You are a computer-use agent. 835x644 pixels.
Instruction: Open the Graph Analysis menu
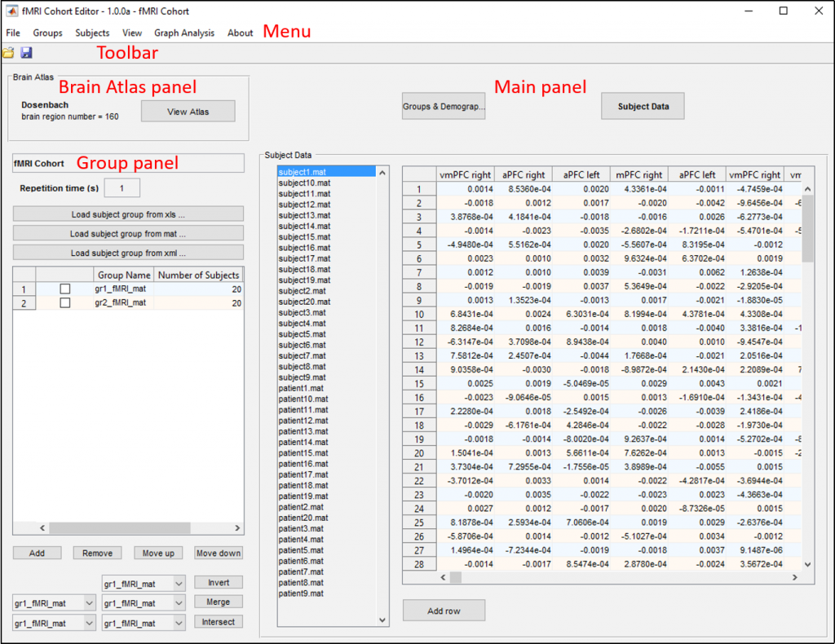(184, 33)
